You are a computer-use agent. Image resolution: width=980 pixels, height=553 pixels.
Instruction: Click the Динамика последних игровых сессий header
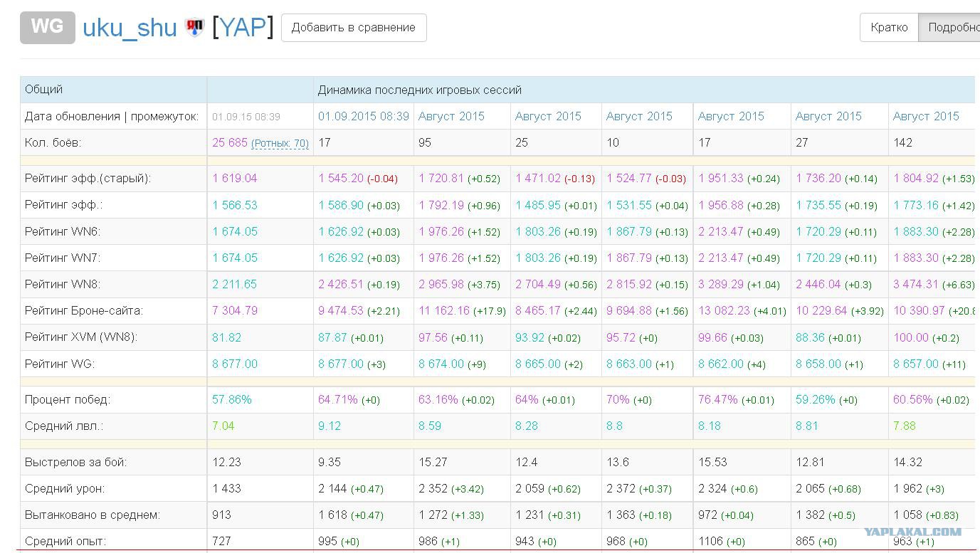point(420,90)
